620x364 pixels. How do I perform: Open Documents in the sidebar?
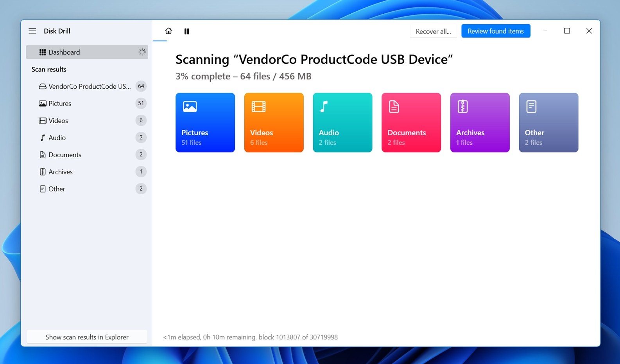coord(87,154)
